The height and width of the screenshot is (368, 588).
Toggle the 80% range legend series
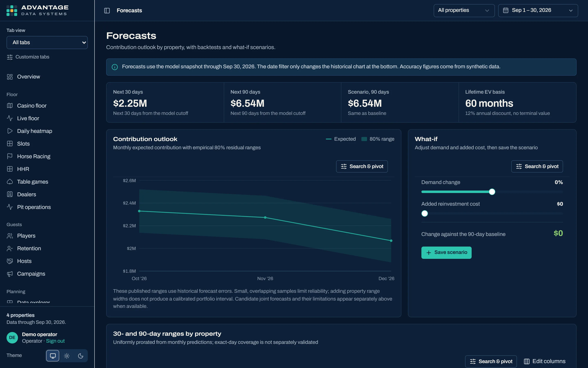click(378, 139)
